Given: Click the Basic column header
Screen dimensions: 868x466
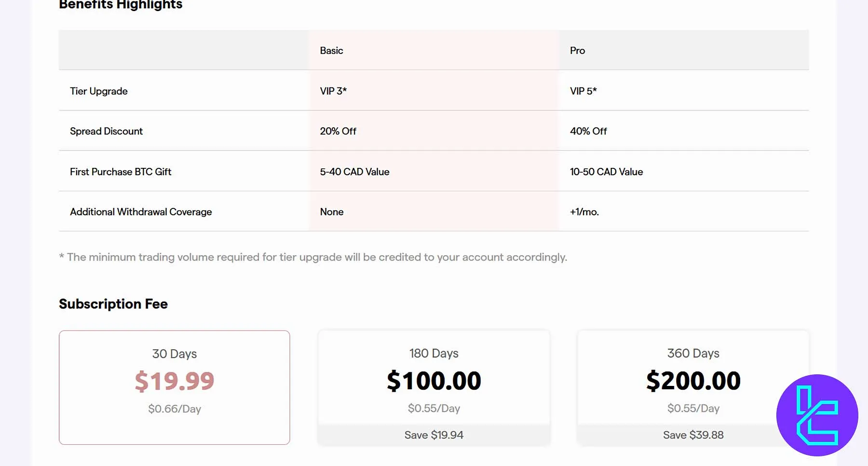Looking at the screenshot, I should (331, 50).
